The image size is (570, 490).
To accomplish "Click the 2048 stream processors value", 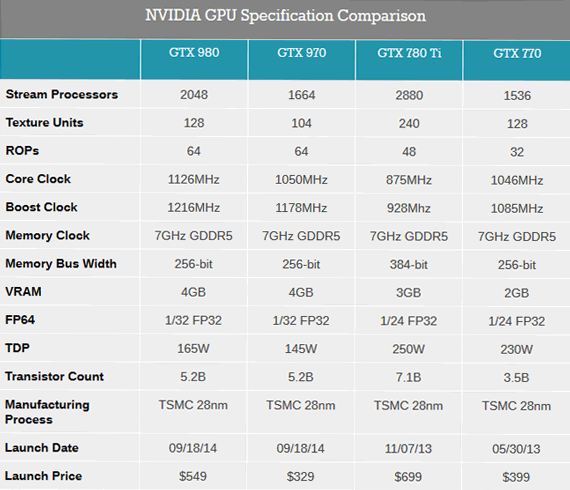I will coord(194,95).
